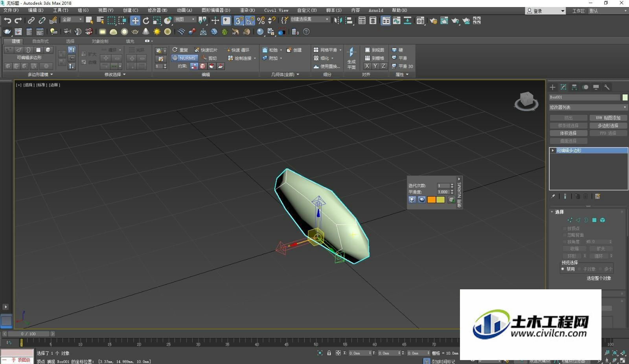Click the Box001 object color swatch
The height and width of the screenshot is (364, 629).
[x=625, y=97]
